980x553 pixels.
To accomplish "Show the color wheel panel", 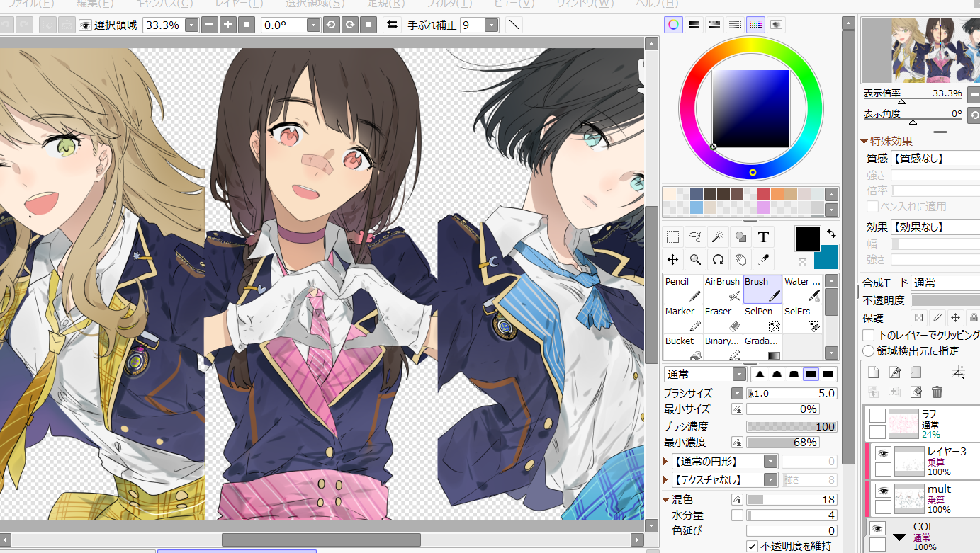I will pyautogui.click(x=673, y=25).
